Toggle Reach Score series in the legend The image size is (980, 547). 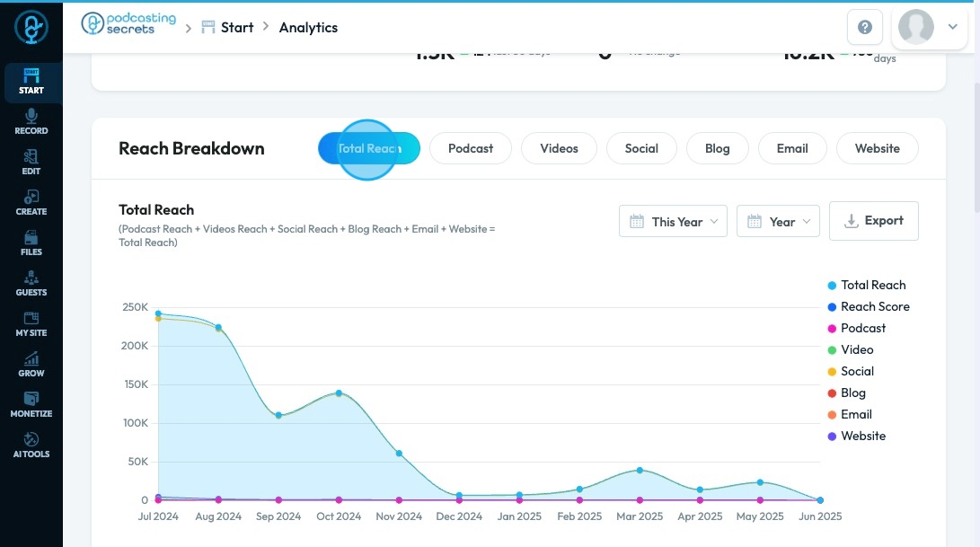pos(868,307)
